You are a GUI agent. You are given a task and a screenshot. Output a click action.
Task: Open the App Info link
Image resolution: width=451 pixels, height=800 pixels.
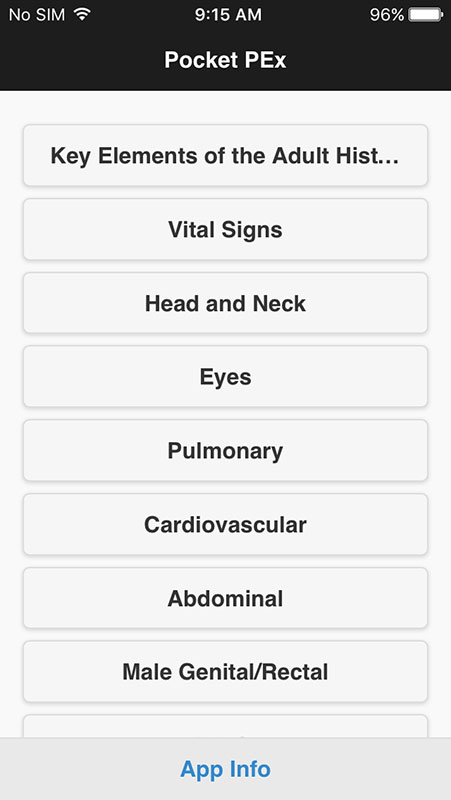[225, 769]
